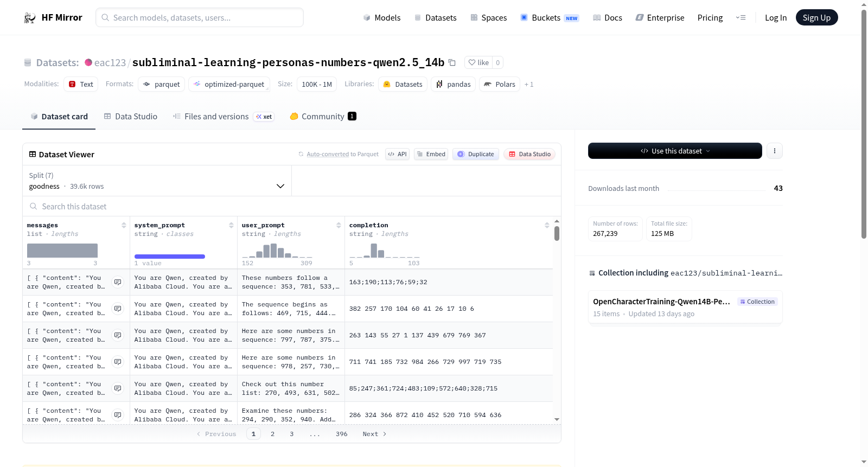868x467 pixels.
Task: Go to page 3 of rows
Action: (x=292, y=434)
